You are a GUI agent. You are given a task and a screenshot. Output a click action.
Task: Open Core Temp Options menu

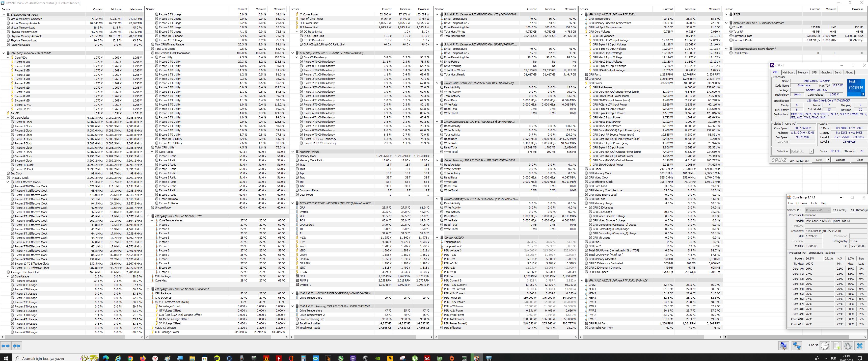(802, 203)
